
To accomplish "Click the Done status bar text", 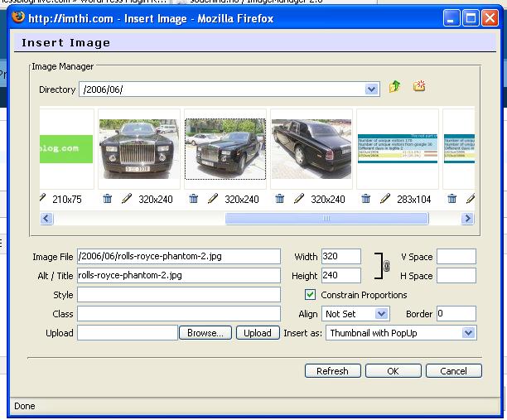I will point(25,406).
